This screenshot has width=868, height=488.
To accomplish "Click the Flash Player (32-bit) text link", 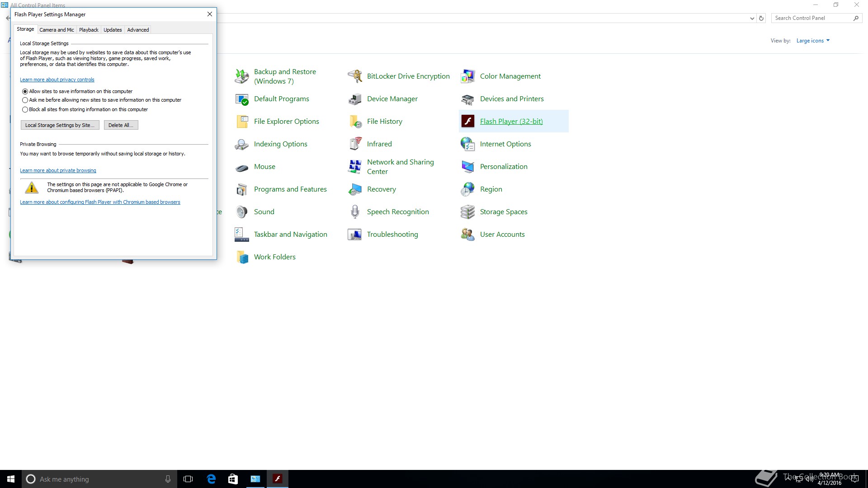I will [x=511, y=122].
